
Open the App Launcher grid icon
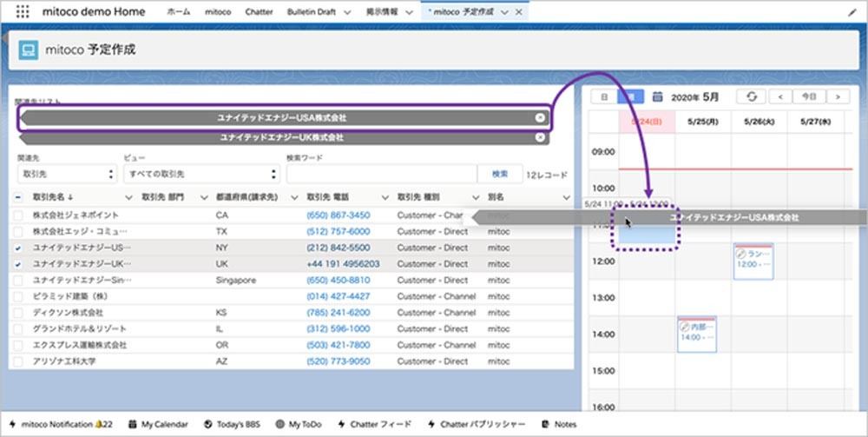(23, 11)
